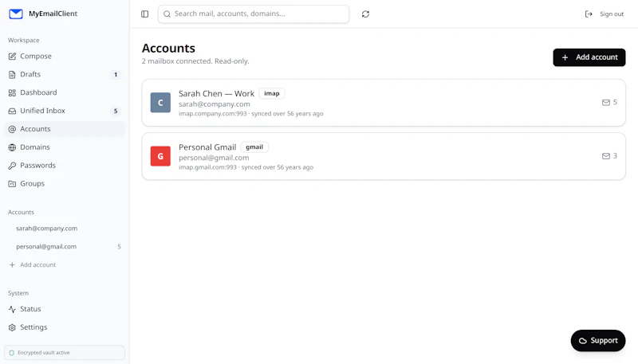Screen dimensions: 638x364
Task: Click the red G avatar for Personal Gmail
Action: [x=160, y=156]
